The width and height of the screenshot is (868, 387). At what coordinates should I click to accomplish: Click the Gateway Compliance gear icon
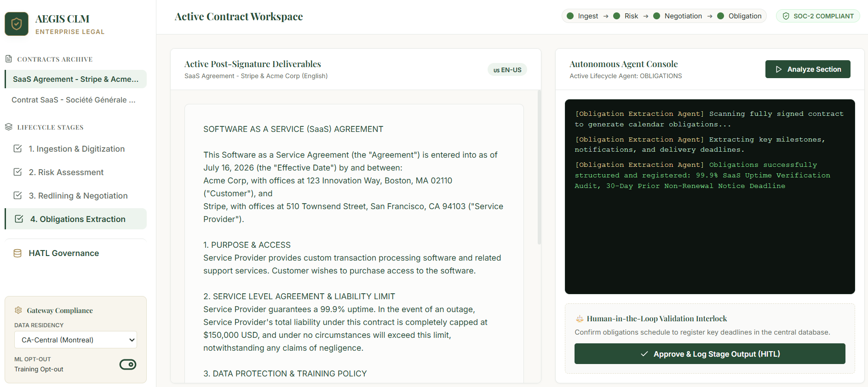[x=18, y=310]
